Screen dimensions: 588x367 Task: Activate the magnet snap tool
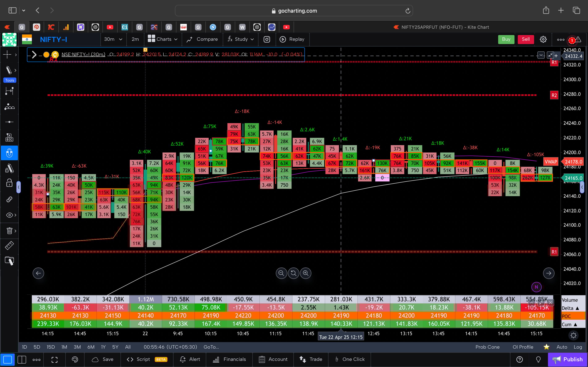pos(9,153)
